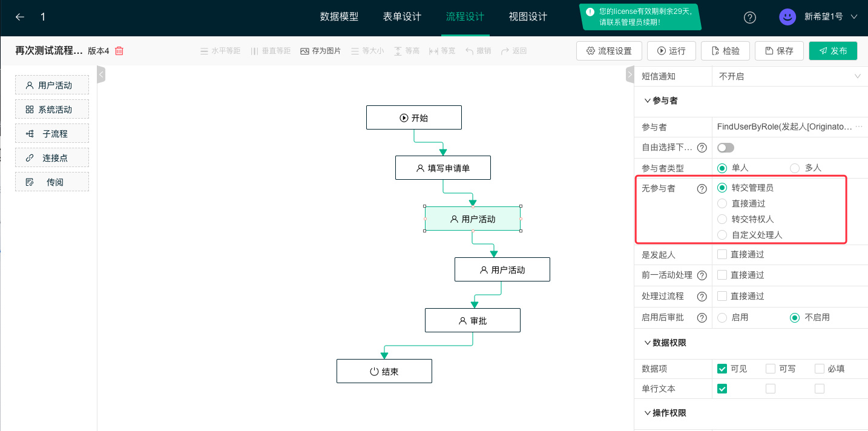
Task: Switch to 数据模型 tab
Action: 339,17
